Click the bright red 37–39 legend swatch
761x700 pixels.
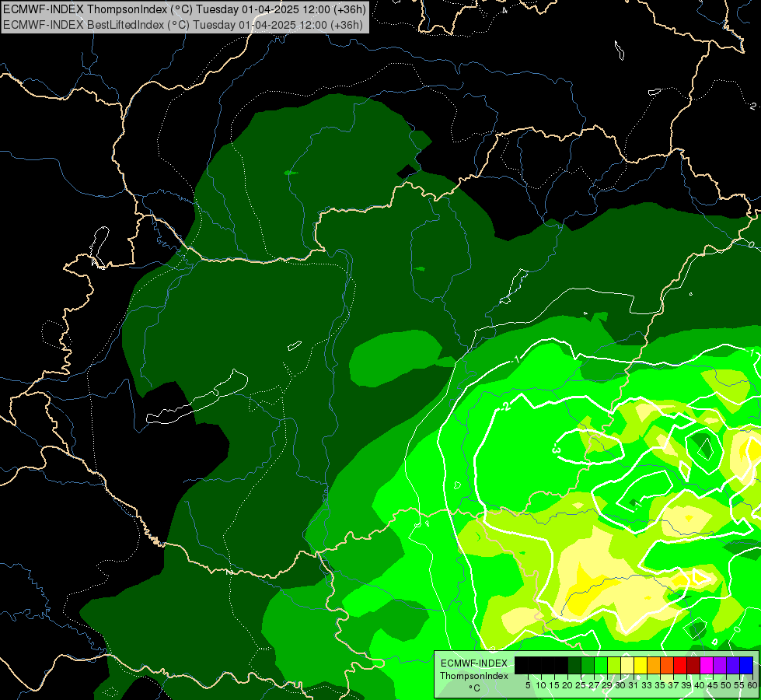[x=680, y=665]
